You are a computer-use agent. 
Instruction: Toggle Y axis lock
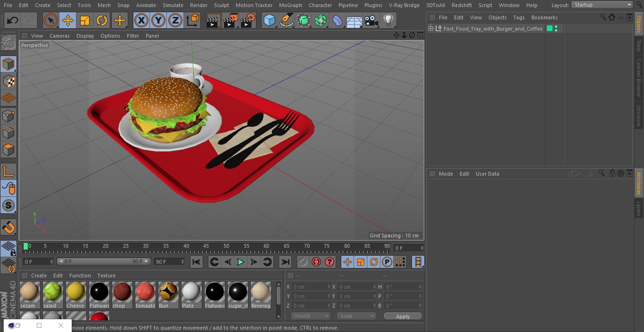coord(158,21)
